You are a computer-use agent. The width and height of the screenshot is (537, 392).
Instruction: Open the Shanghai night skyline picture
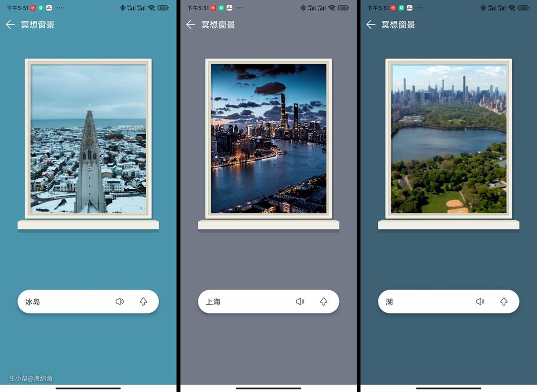click(x=268, y=139)
